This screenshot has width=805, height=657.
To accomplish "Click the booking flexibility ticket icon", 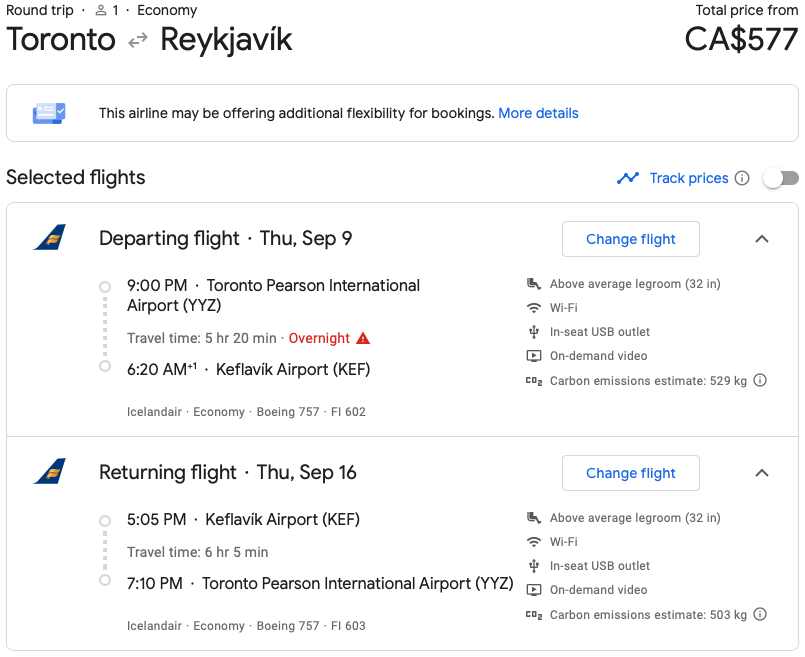I will (x=49, y=113).
